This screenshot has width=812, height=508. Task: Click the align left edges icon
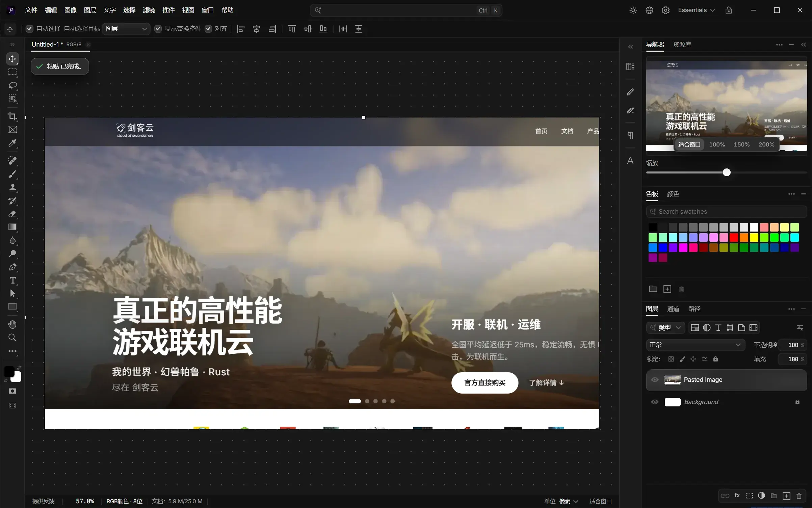pyautogui.click(x=241, y=29)
